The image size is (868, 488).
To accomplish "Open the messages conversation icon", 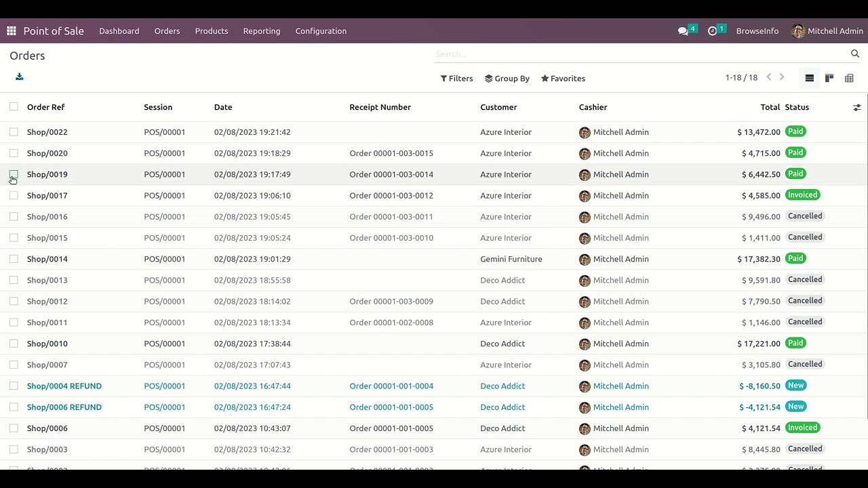I will point(683,31).
